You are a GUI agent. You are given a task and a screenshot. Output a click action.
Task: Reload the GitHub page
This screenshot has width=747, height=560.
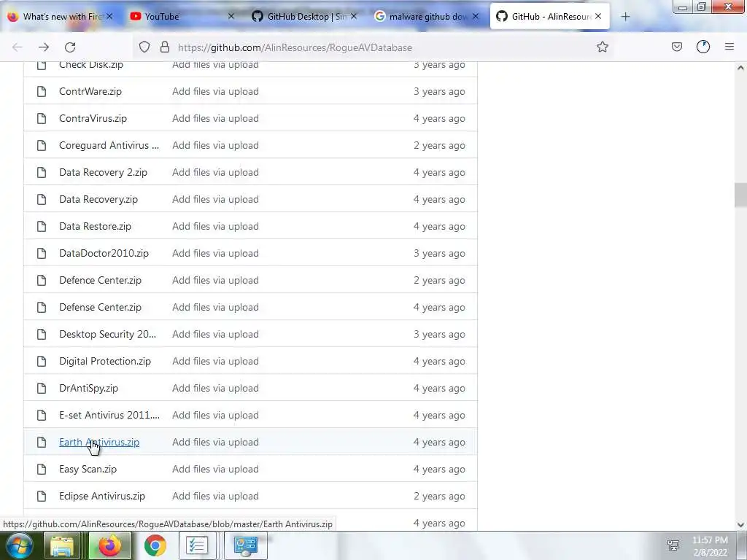[x=70, y=47]
